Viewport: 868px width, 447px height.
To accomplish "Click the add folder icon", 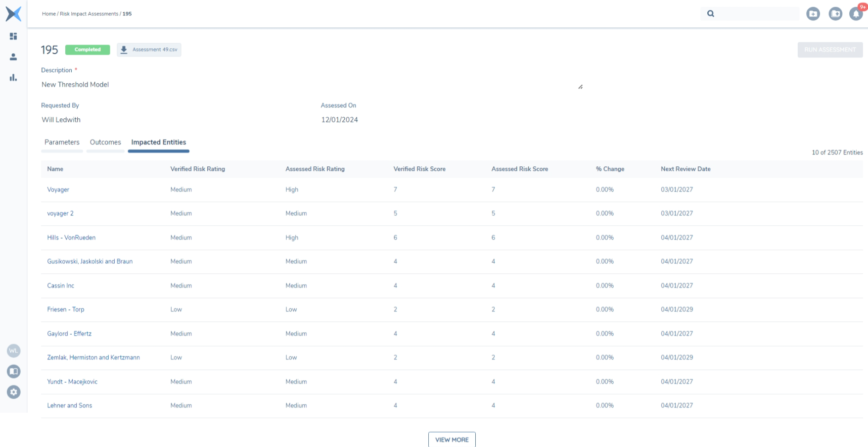I will click(813, 14).
